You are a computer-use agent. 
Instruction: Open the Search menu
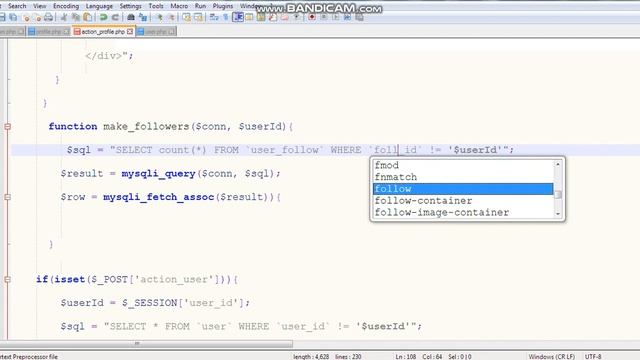(x=17, y=6)
